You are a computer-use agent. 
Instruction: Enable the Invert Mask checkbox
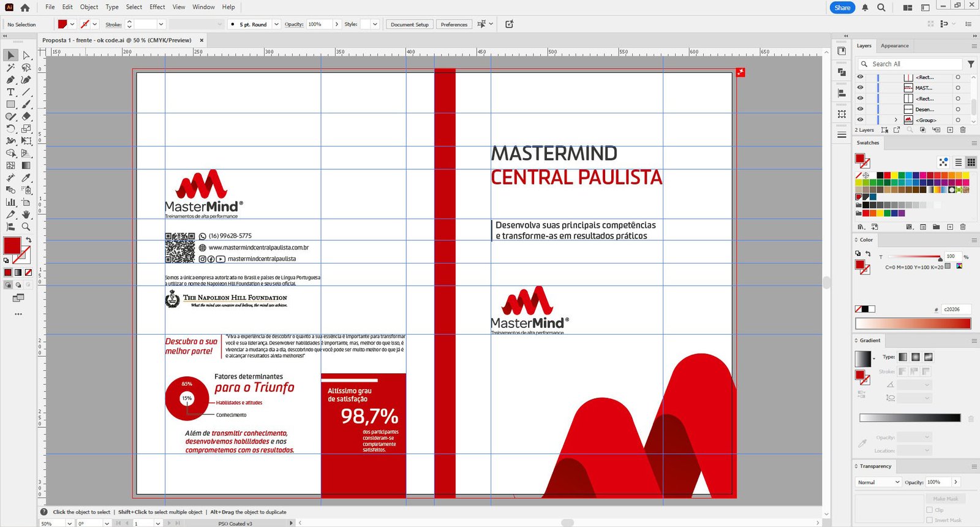coord(930,520)
